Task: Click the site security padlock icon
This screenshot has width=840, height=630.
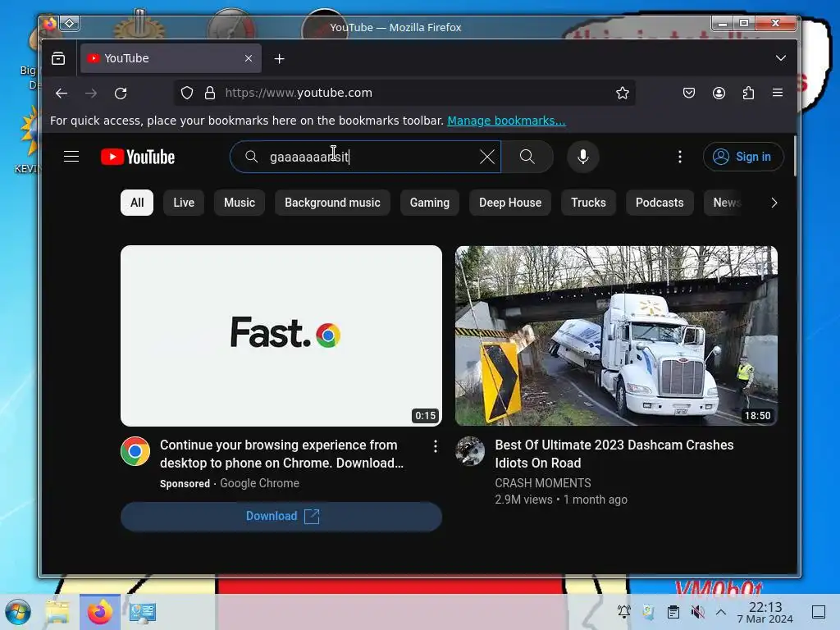Action: tap(210, 94)
